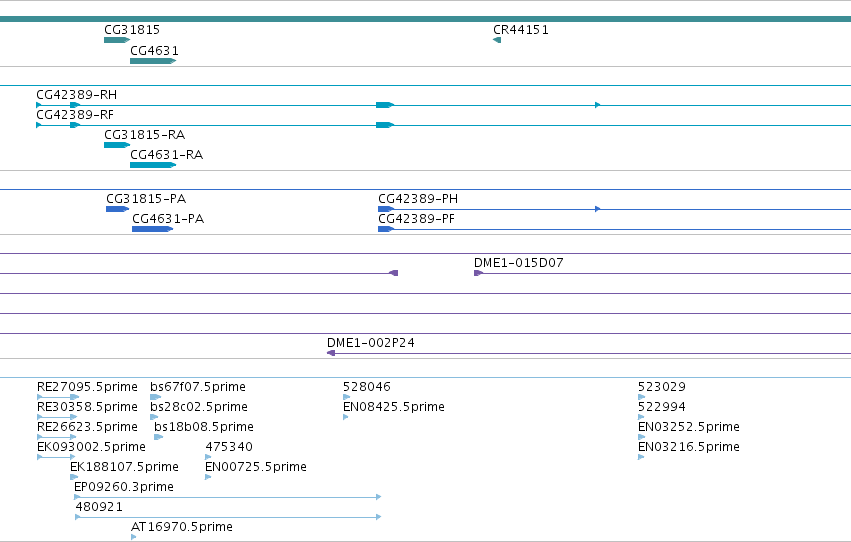Click the EK188107.5prime label

124,467
